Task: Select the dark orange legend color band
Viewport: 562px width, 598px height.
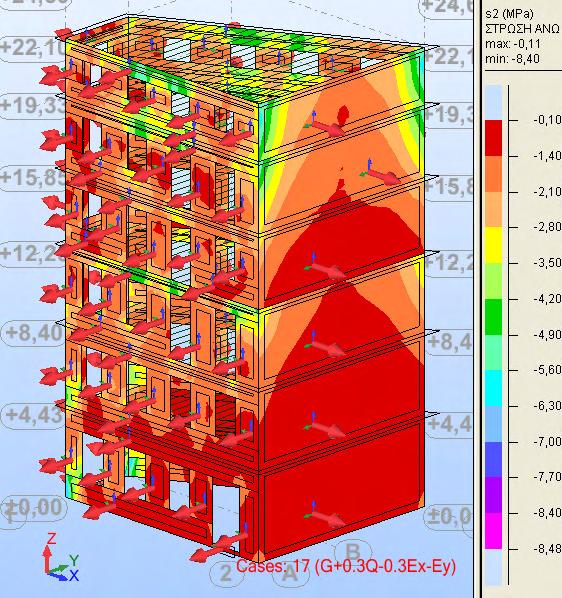Action: click(x=493, y=174)
